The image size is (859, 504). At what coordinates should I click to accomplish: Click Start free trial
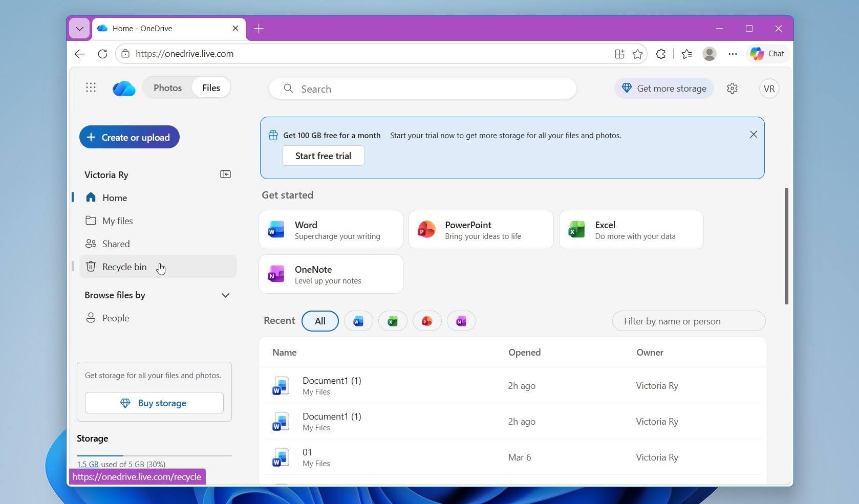point(323,156)
